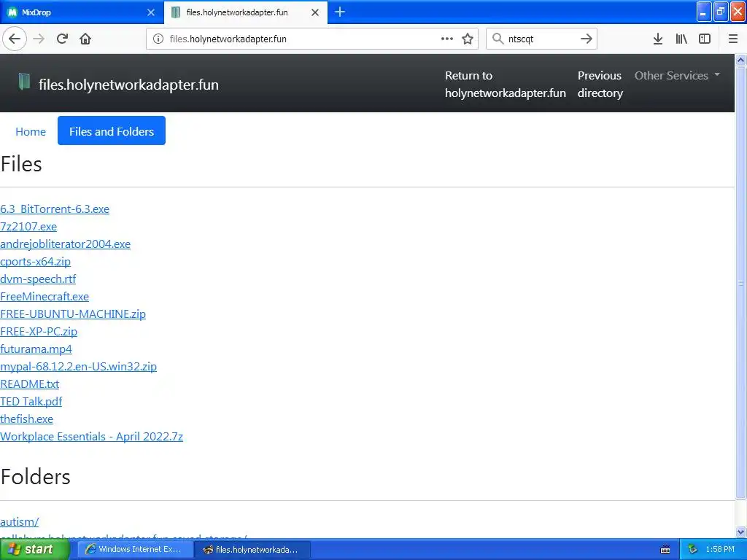
Task: Go back to the previous page
Action: point(15,39)
